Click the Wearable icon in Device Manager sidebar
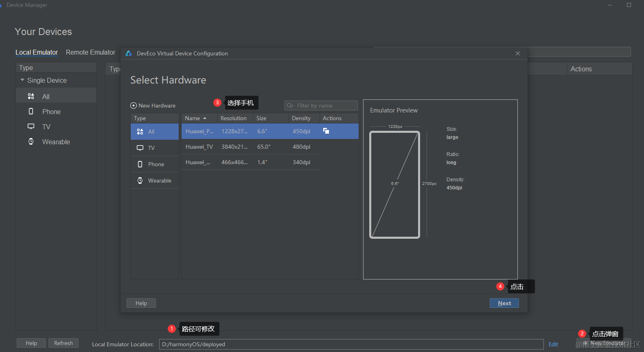Viewport: 644px width, 352px height. point(31,141)
